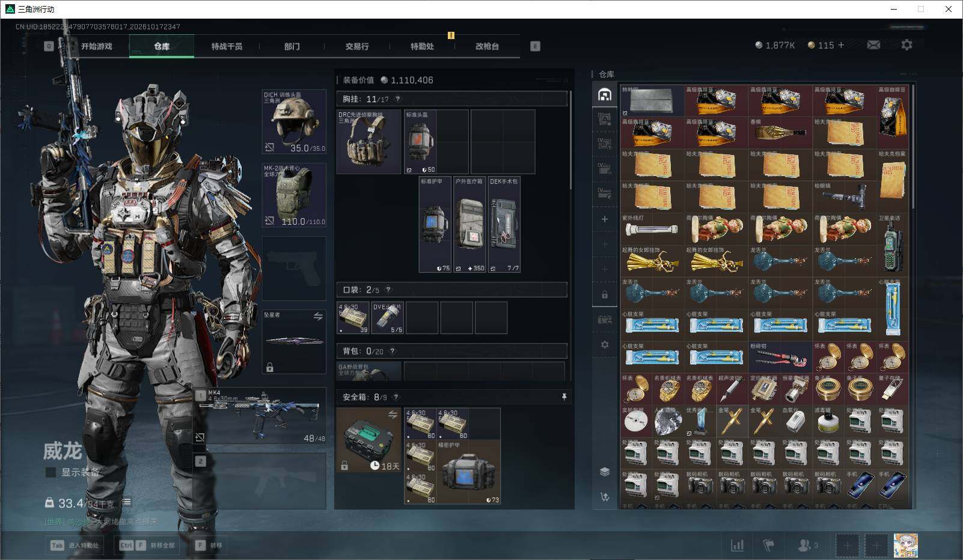Open the 改枪台 tab

tap(487, 46)
